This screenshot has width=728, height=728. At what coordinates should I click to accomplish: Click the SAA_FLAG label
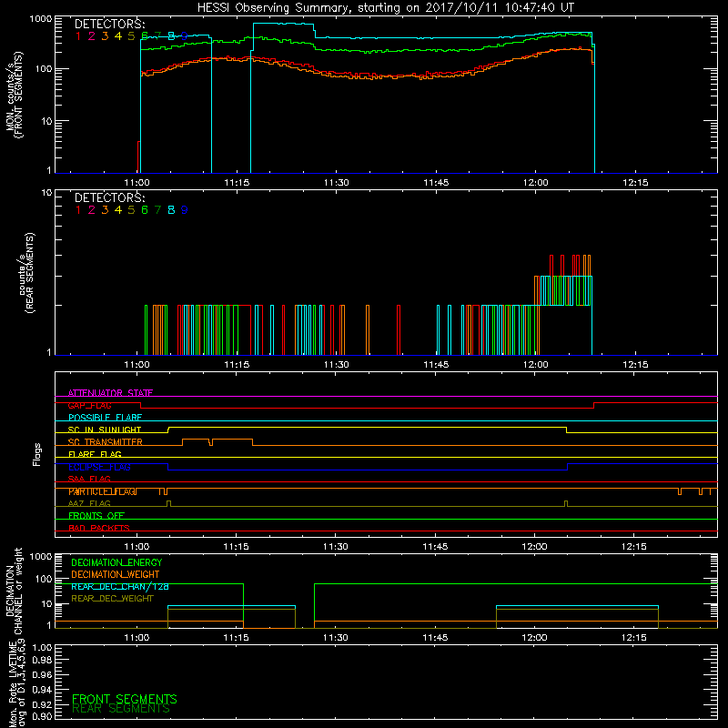click(89, 479)
